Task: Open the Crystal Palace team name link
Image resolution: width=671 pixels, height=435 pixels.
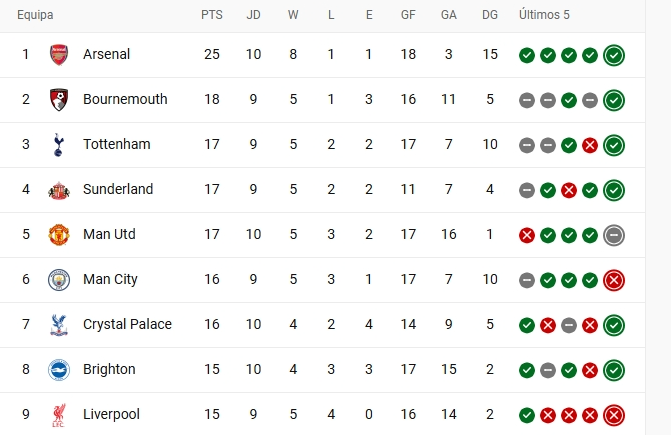Action: coord(127,325)
